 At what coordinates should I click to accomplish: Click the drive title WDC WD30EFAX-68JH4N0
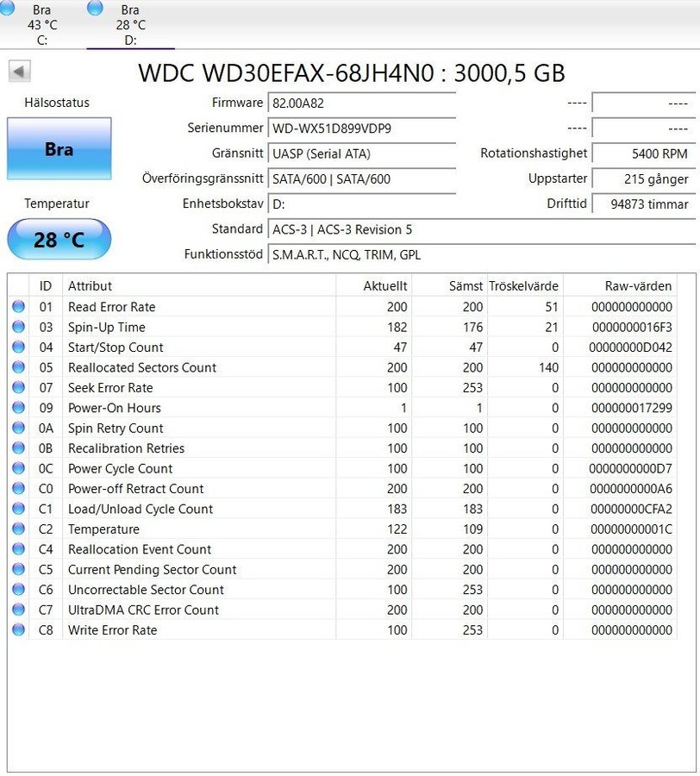click(x=286, y=72)
